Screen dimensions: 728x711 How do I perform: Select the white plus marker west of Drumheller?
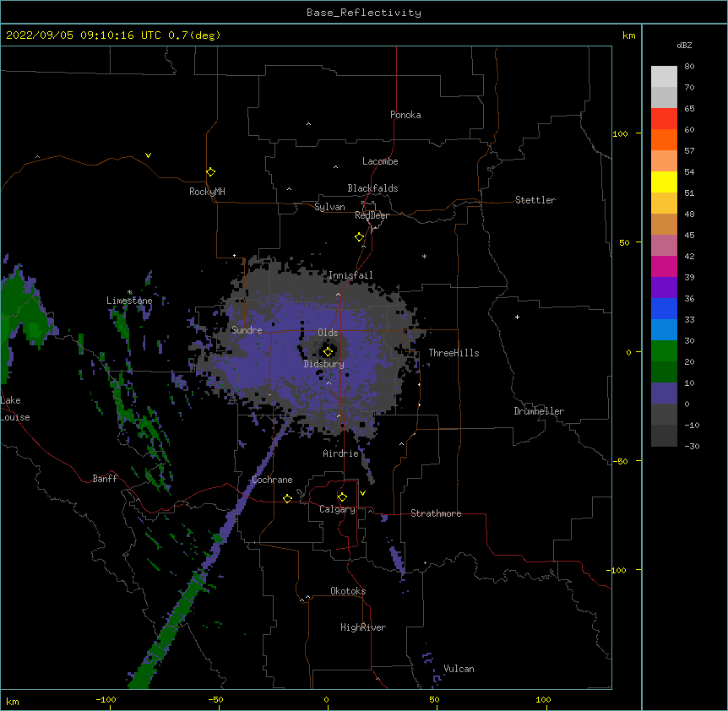coord(517,317)
